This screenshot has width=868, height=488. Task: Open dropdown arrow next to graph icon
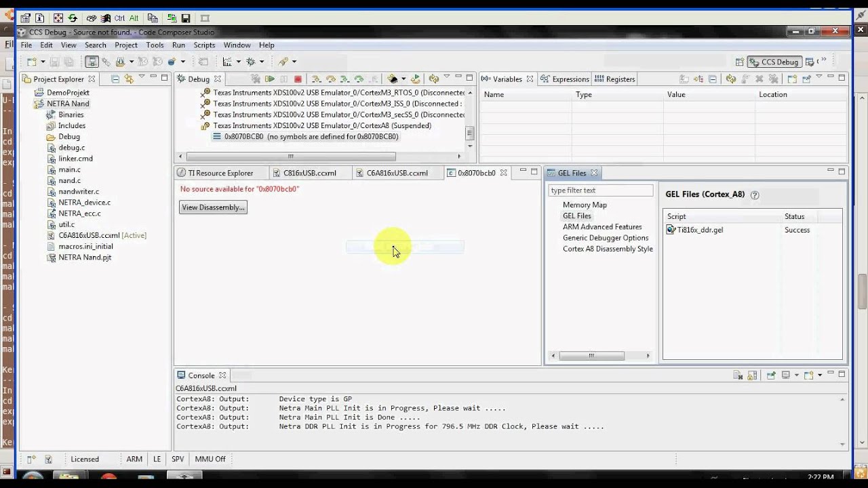click(237, 62)
